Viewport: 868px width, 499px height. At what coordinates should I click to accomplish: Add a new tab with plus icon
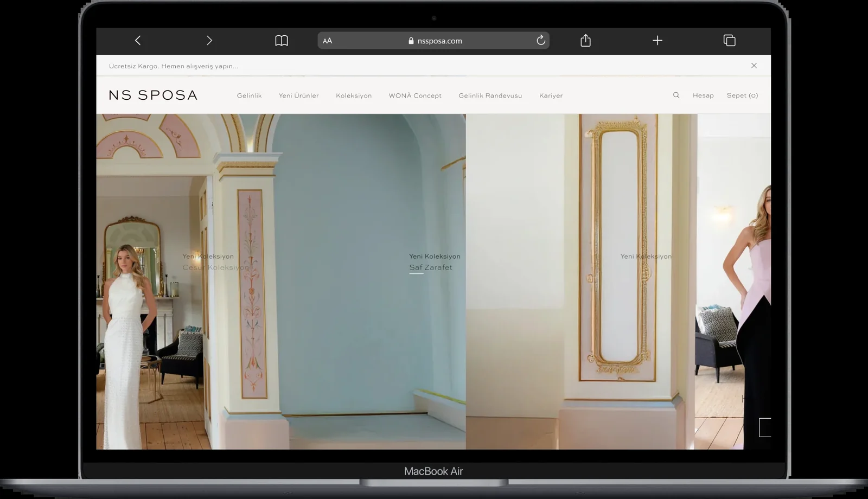[x=657, y=40]
